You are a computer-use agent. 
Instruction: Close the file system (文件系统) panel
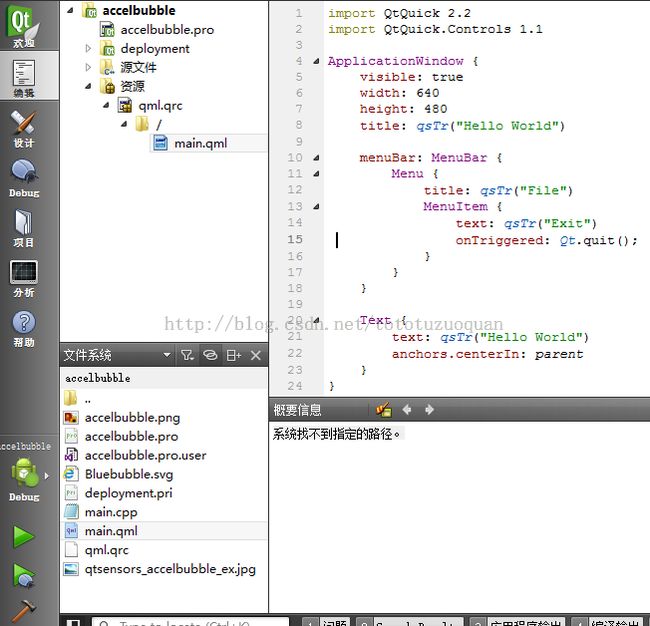click(x=256, y=355)
